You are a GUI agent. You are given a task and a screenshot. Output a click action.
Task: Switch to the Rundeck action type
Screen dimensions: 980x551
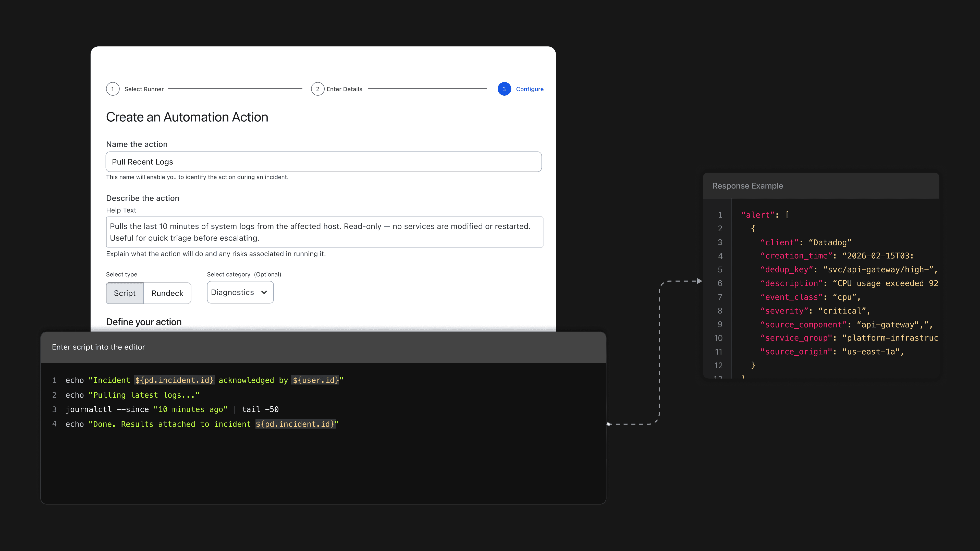[167, 293]
